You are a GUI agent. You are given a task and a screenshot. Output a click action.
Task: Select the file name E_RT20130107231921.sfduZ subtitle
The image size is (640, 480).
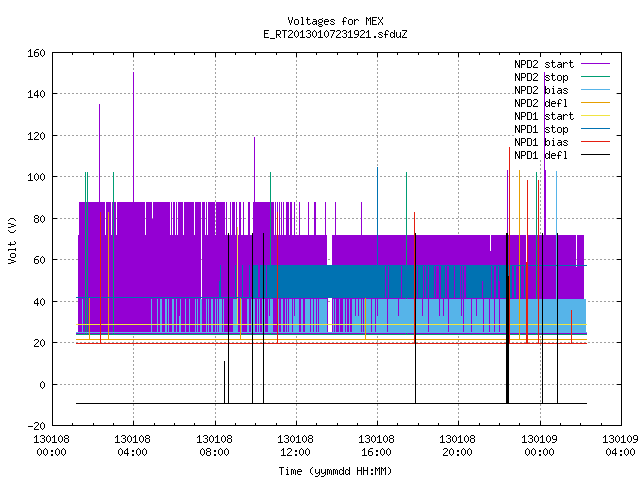point(335,34)
